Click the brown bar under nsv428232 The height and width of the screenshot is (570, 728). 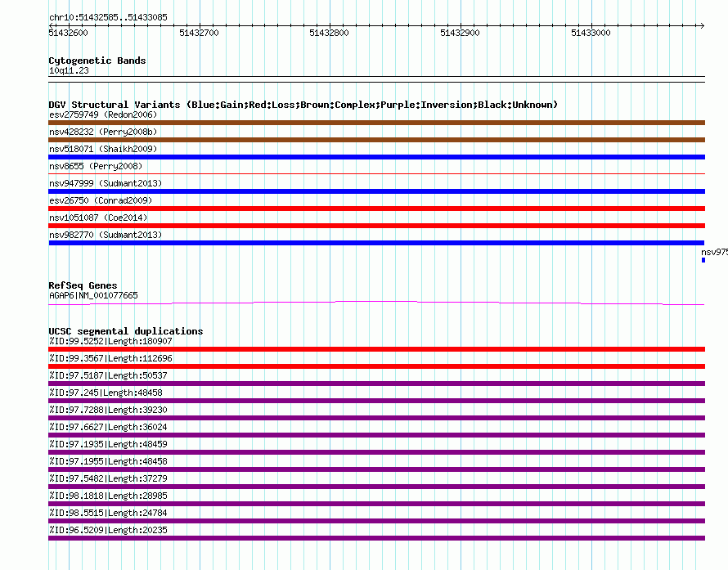click(376, 140)
